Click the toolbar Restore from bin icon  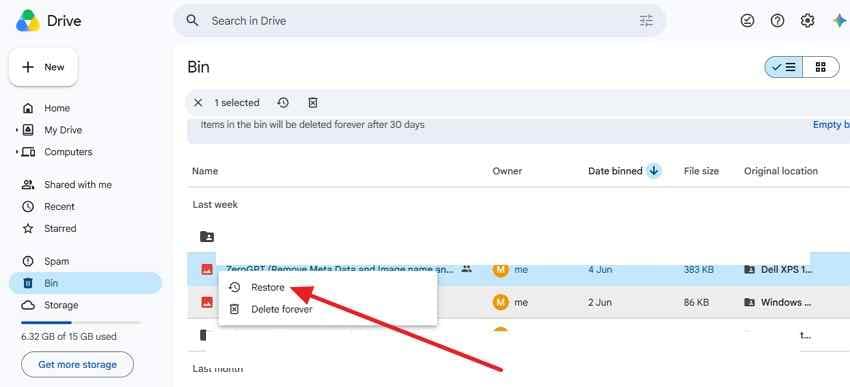click(283, 102)
